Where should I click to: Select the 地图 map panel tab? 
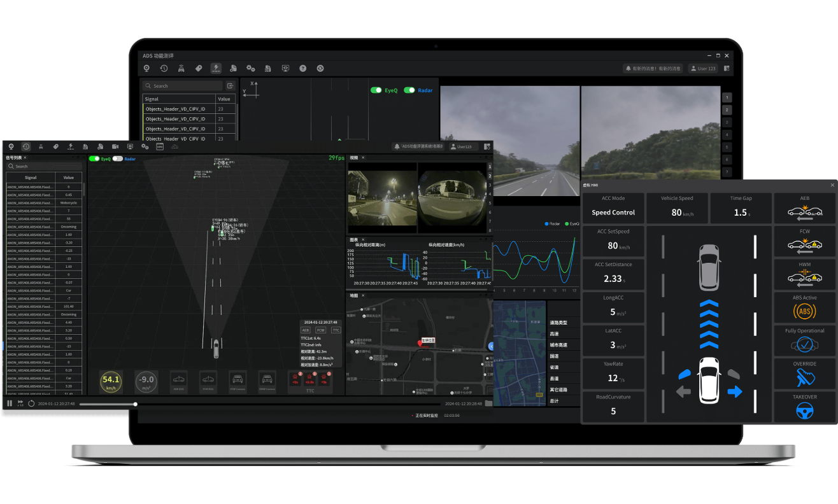click(353, 295)
